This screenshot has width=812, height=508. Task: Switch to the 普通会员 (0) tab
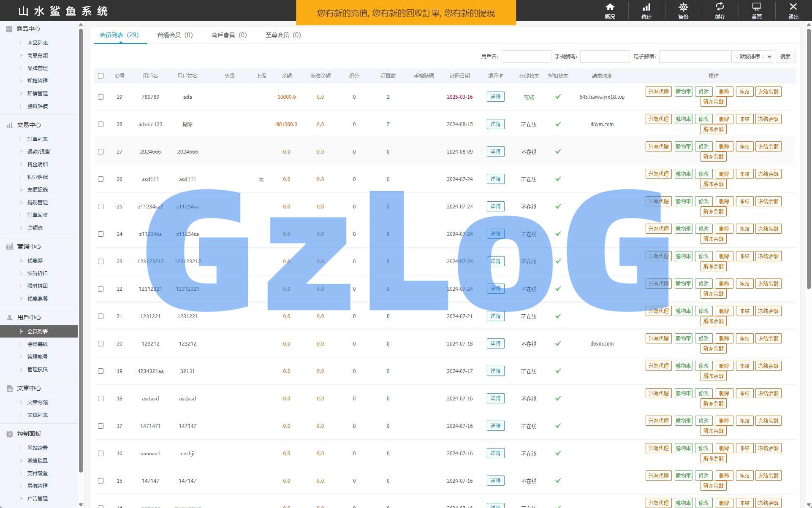click(175, 35)
